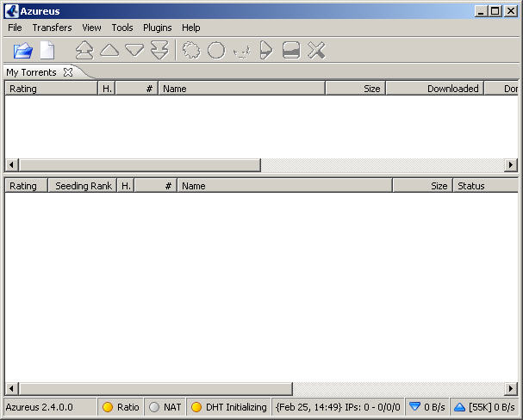Click the right arrow of the upper horizontal scrollbar

coord(511,164)
